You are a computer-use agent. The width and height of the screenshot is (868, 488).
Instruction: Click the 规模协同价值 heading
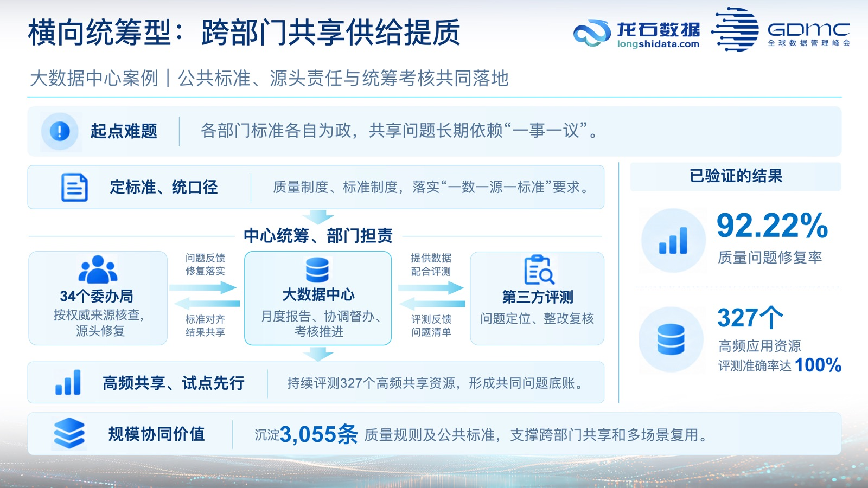156,434
